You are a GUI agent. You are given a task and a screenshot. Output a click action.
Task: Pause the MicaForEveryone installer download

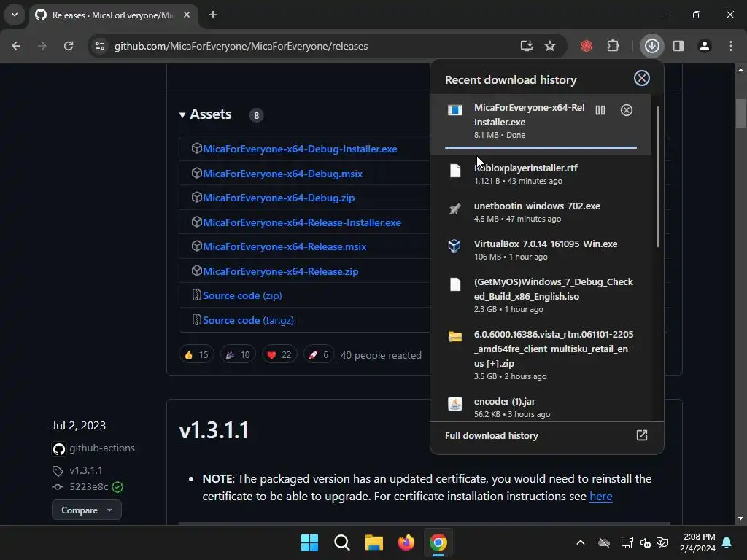click(x=600, y=110)
